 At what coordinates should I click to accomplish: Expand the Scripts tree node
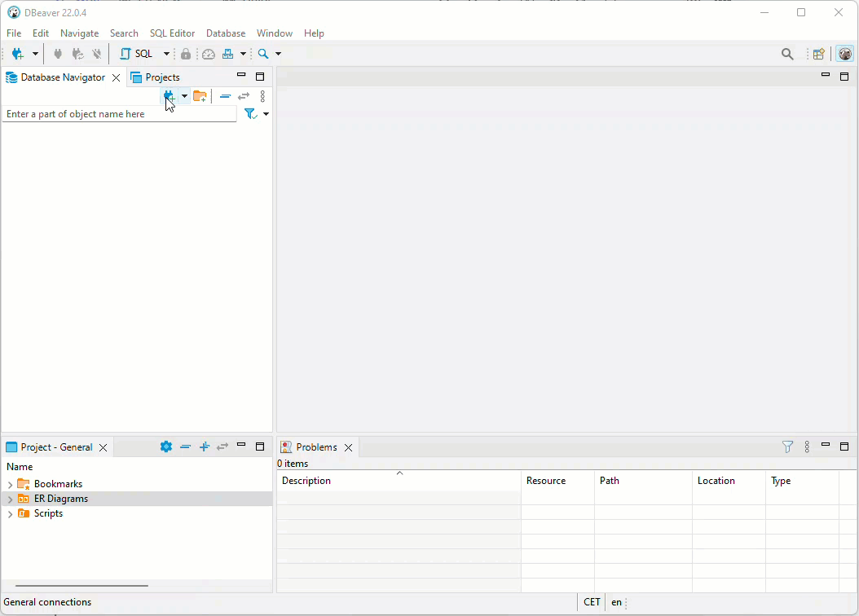click(x=10, y=514)
